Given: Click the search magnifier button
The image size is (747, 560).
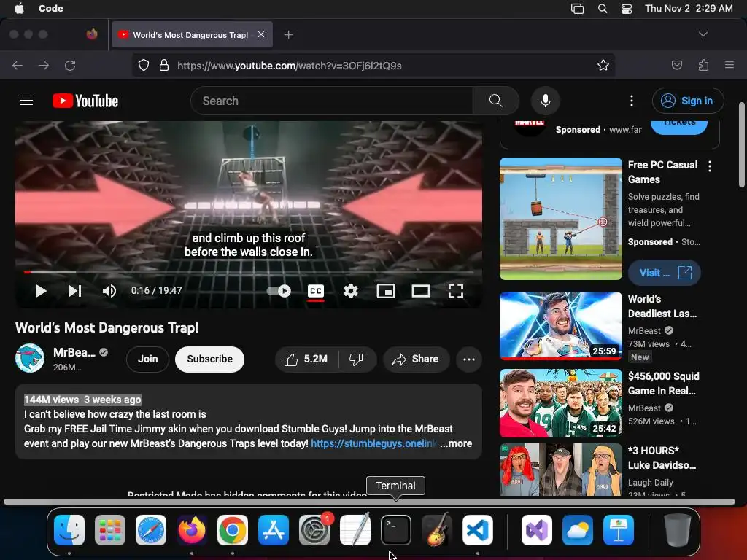Looking at the screenshot, I should pyautogui.click(x=495, y=101).
